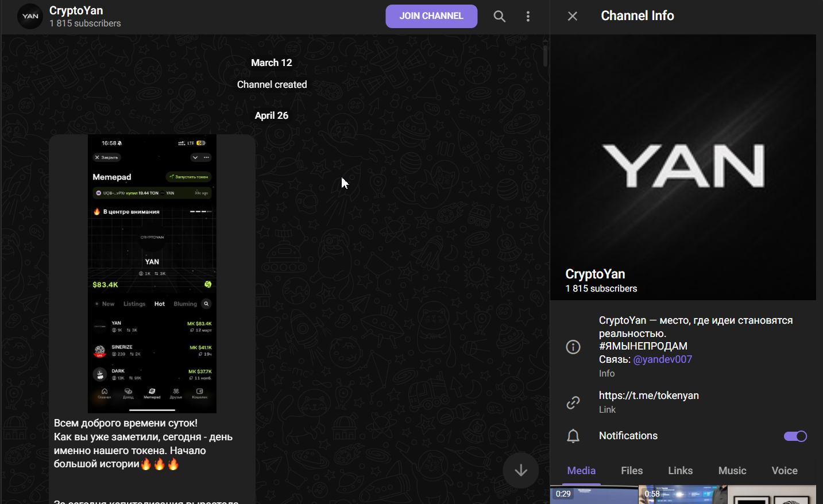823x504 pixels.
Task: Click the #ЯМЫНЕПРОДАМ hashtag text
Action: [x=643, y=346]
